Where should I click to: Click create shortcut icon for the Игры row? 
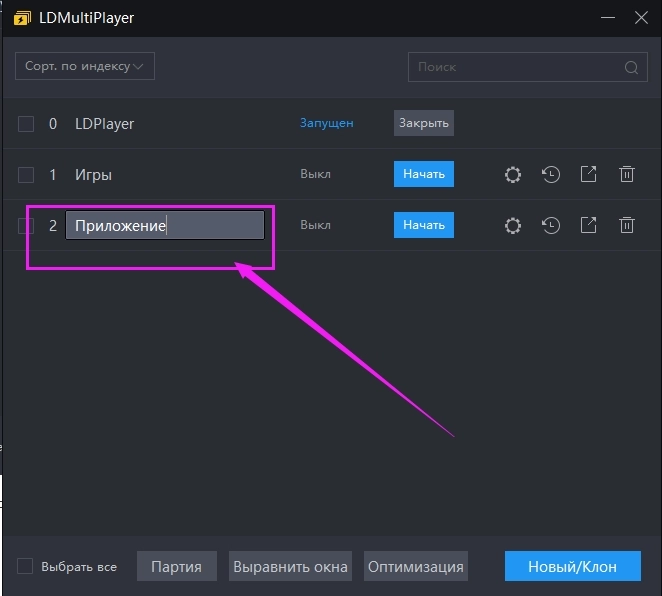589,175
